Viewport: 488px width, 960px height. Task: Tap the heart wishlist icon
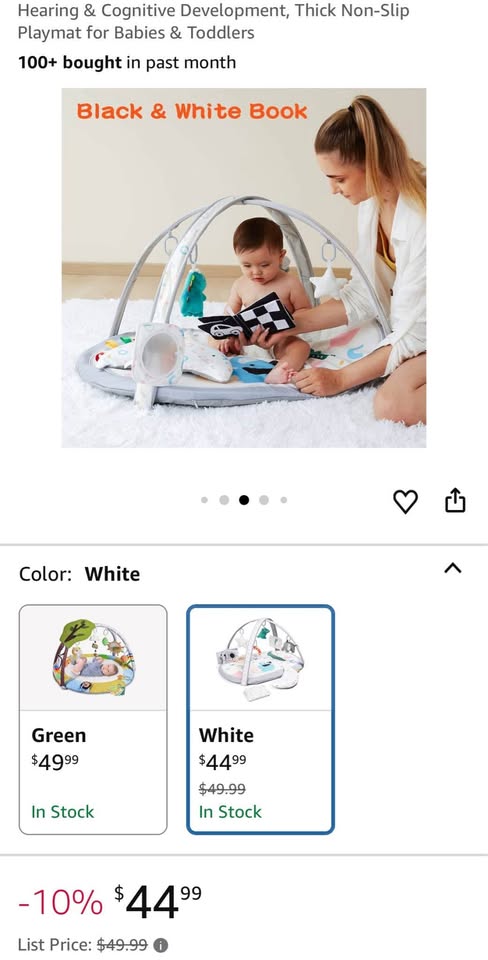pyautogui.click(x=405, y=501)
